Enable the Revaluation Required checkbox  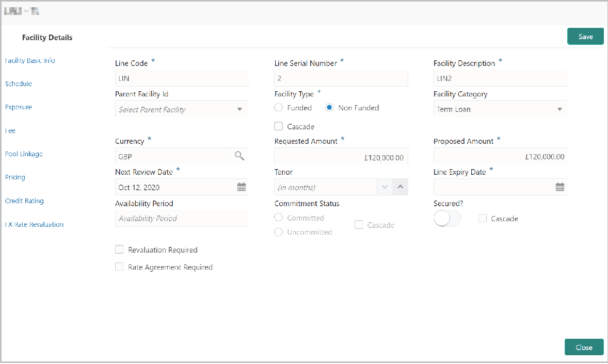click(119, 250)
